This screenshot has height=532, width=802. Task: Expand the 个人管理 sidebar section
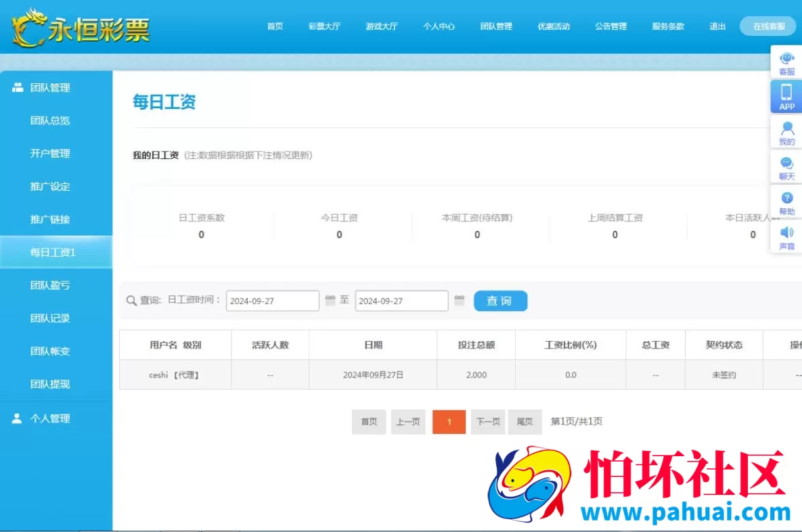click(56, 418)
